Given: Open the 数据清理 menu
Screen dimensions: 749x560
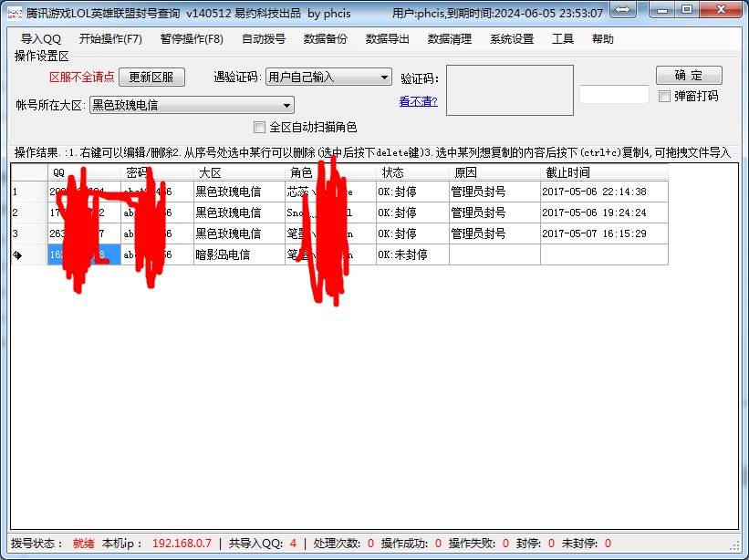Looking at the screenshot, I should pyautogui.click(x=450, y=39).
